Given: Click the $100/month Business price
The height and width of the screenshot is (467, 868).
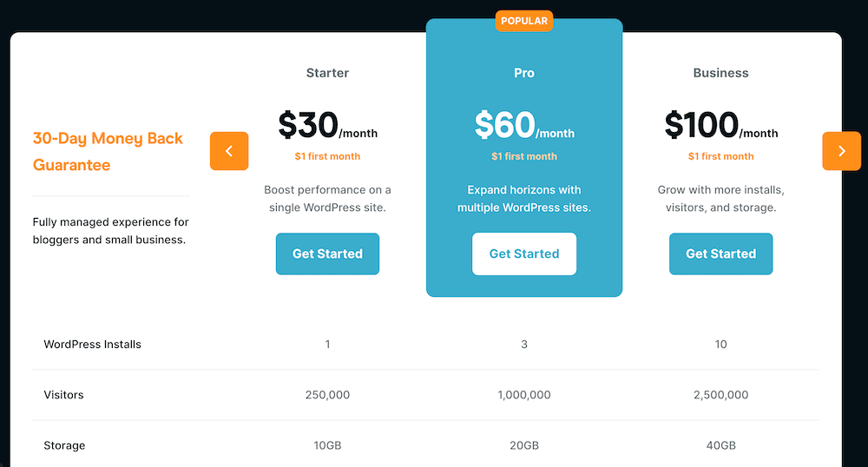Looking at the screenshot, I should (x=720, y=126).
